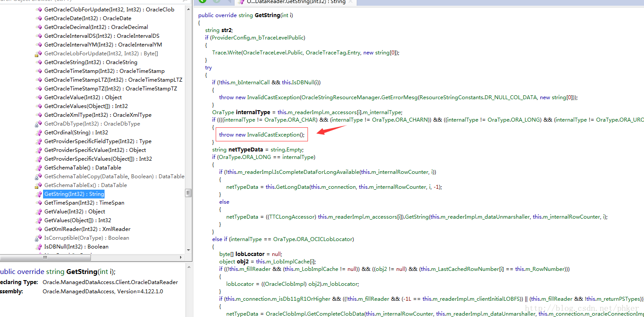Open assembly Oracle.ManagedDataAccess, Version=4.122.1.0

click(x=103, y=292)
